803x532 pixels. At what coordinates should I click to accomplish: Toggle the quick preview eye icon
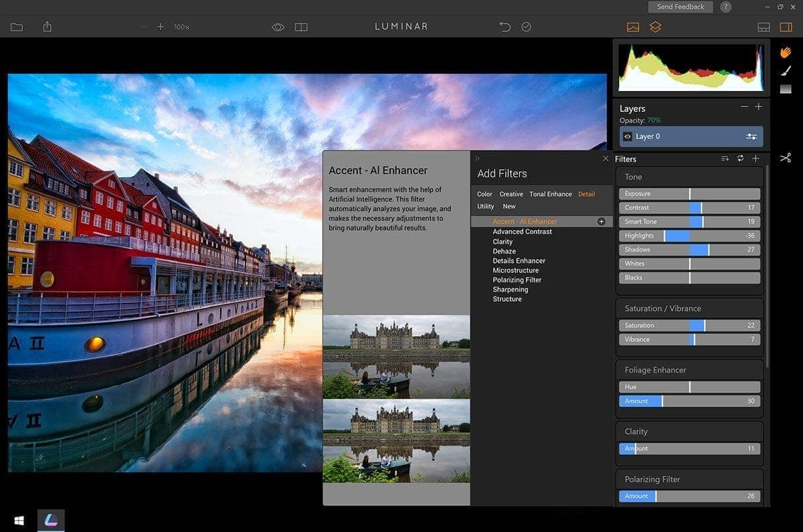(x=278, y=27)
